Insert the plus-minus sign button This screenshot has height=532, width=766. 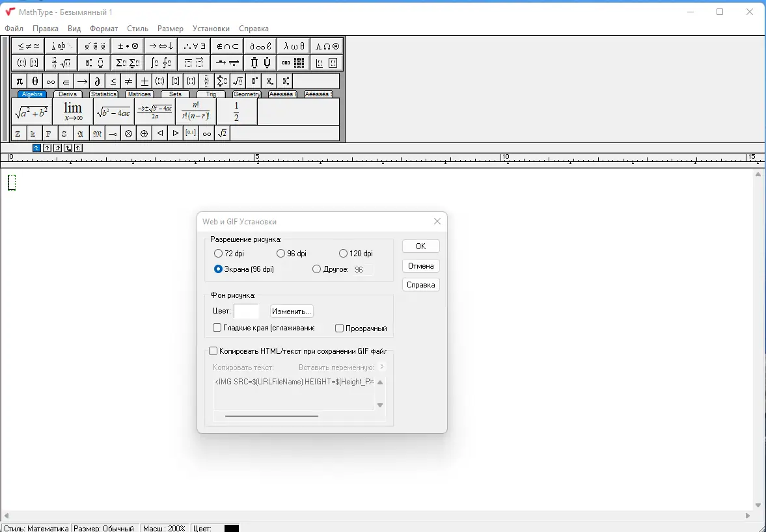point(144,81)
